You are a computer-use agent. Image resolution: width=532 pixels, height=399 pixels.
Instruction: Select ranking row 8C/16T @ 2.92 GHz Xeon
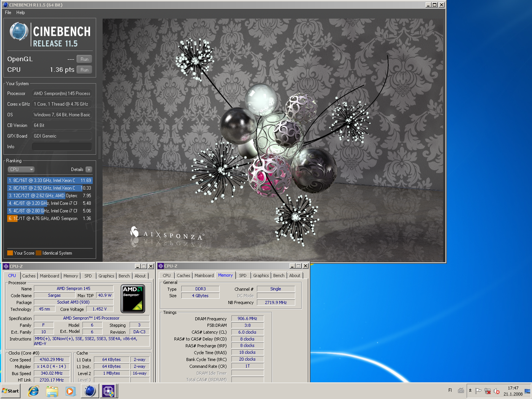click(50, 188)
